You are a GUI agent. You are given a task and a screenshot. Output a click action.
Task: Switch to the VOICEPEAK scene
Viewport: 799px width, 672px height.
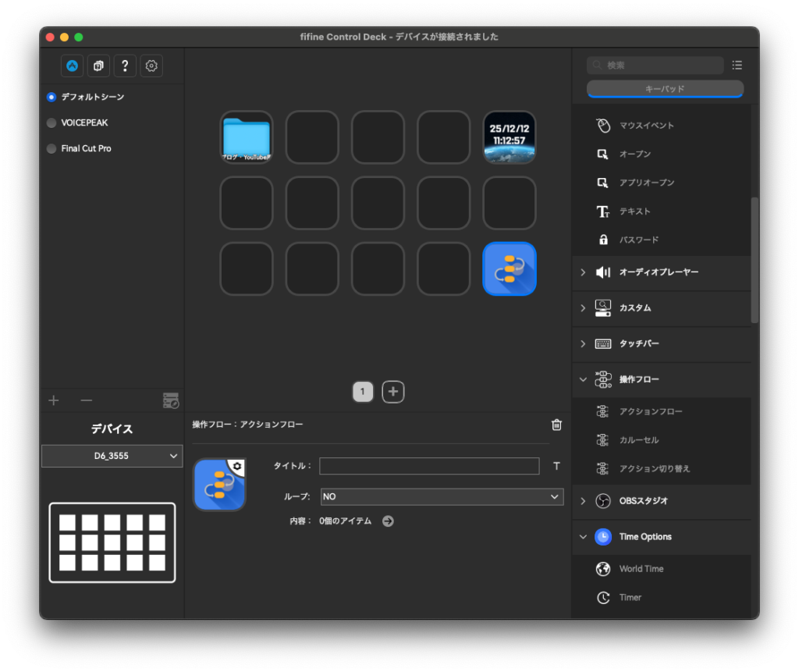(50, 123)
